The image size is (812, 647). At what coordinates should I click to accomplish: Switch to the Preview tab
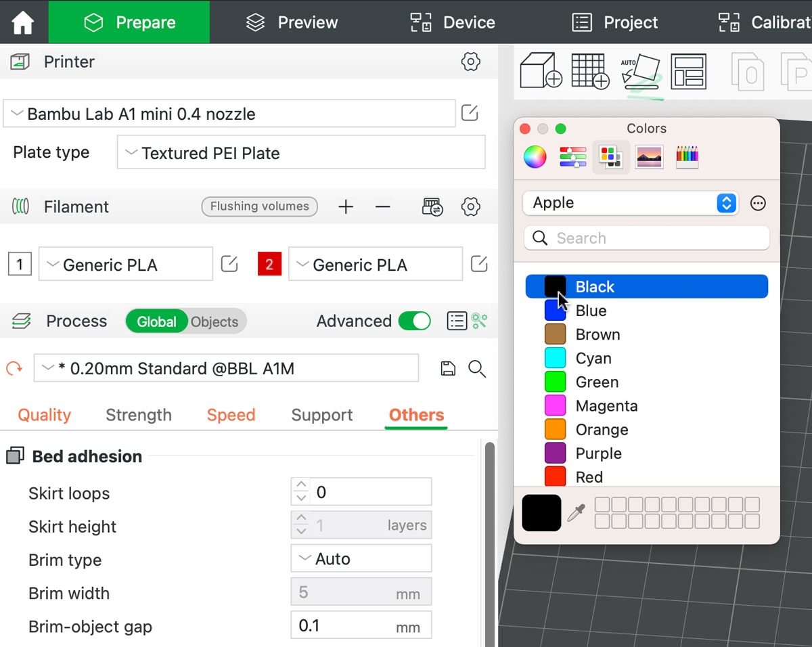coord(292,22)
